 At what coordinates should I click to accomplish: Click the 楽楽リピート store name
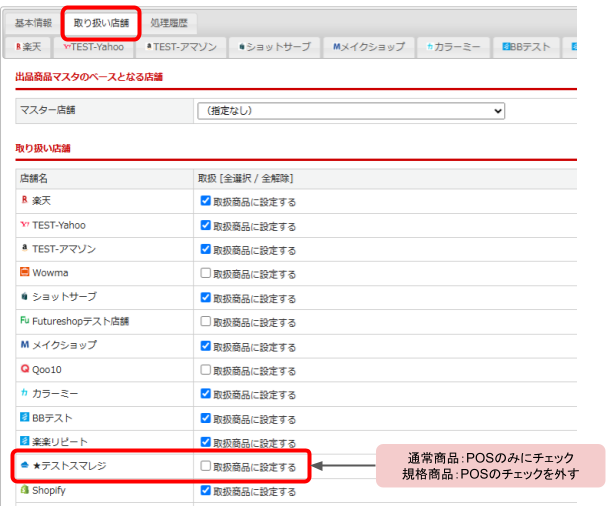[60, 442]
